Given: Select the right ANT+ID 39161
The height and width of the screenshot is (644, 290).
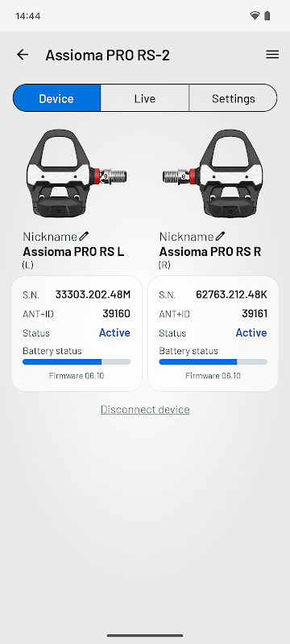Looking at the screenshot, I should pos(255,314).
